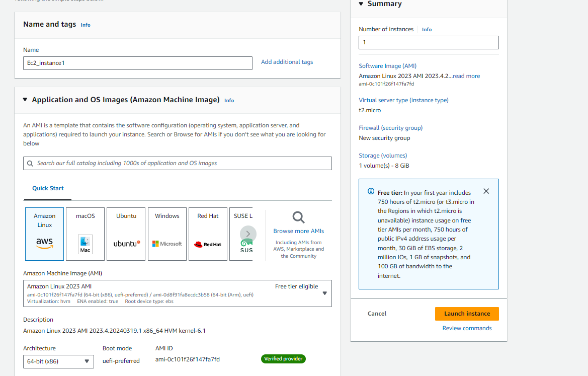Click the right chevron in the AMI carousel
Viewport: 588px width, 376px height.
coord(248,234)
